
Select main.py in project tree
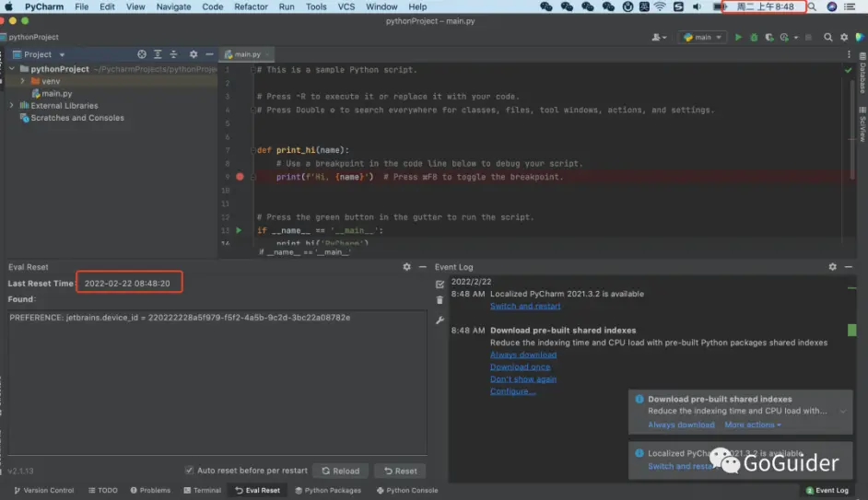(x=56, y=94)
